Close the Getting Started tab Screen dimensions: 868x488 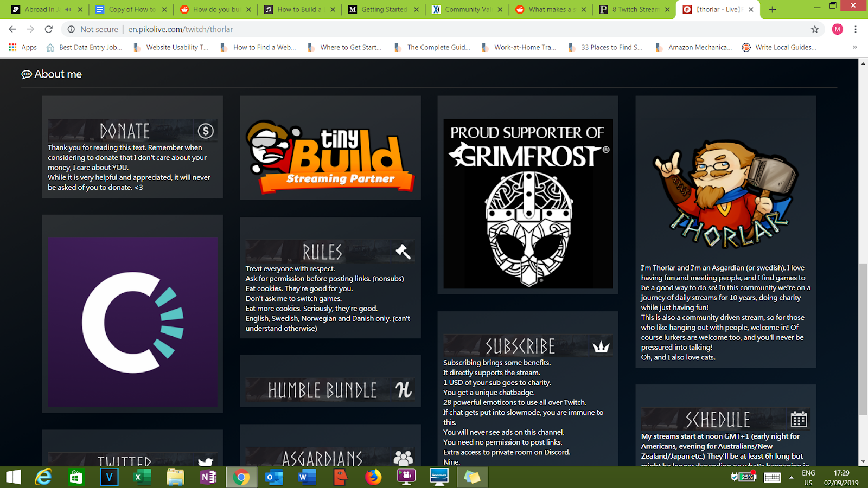click(417, 9)
